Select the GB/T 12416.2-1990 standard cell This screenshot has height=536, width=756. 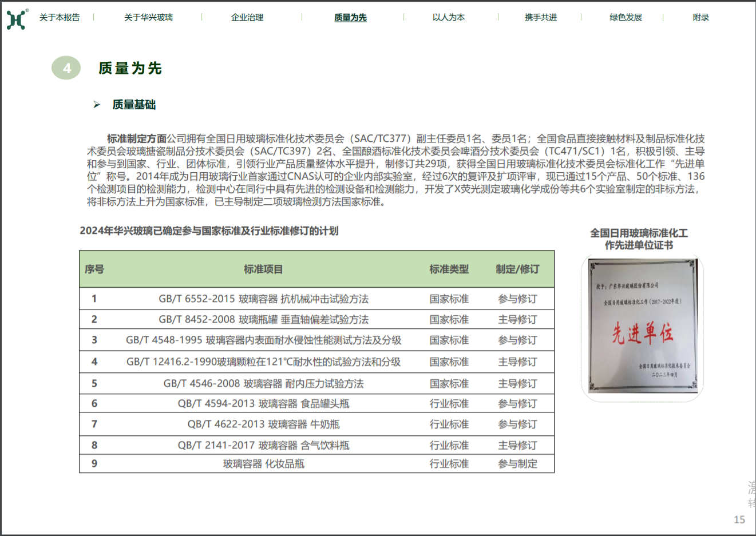click(x=264, y=362)
